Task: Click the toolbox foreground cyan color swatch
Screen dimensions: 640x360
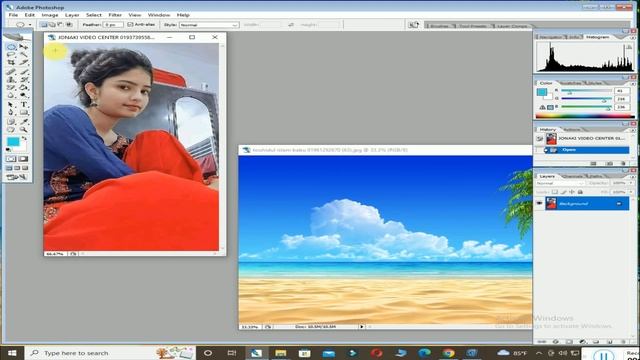Action: click(x=13, y=142)
